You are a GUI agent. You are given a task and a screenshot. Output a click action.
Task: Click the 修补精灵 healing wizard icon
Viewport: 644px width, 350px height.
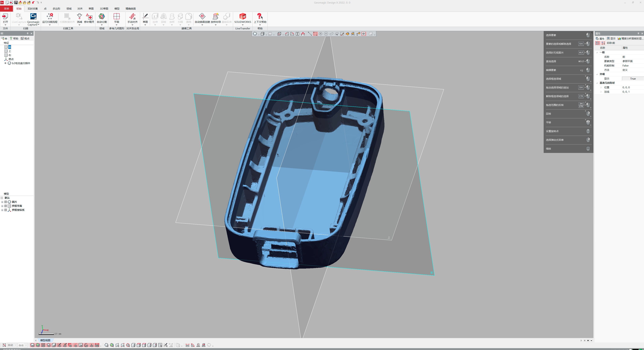pyautogui.click(x=89, y=17)
